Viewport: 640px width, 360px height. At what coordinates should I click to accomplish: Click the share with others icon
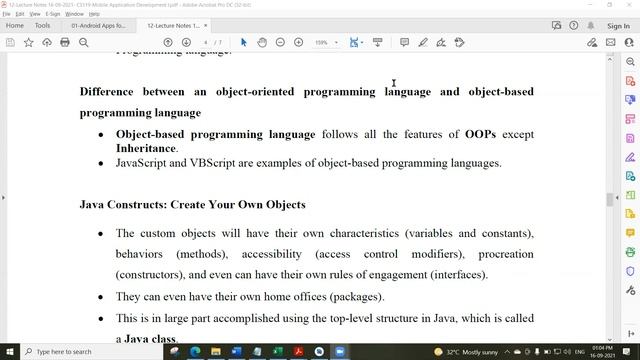pyautogui.click(x=629, y=42)
